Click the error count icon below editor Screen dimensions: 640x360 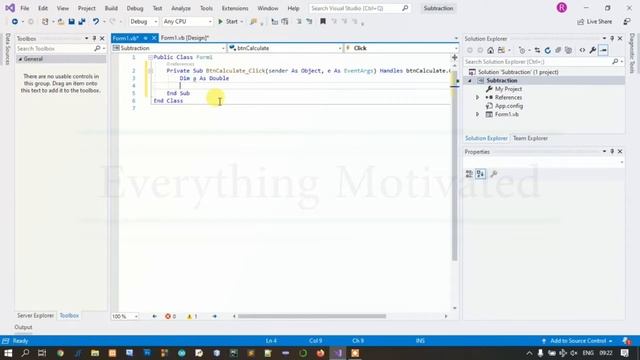[168, 316]
